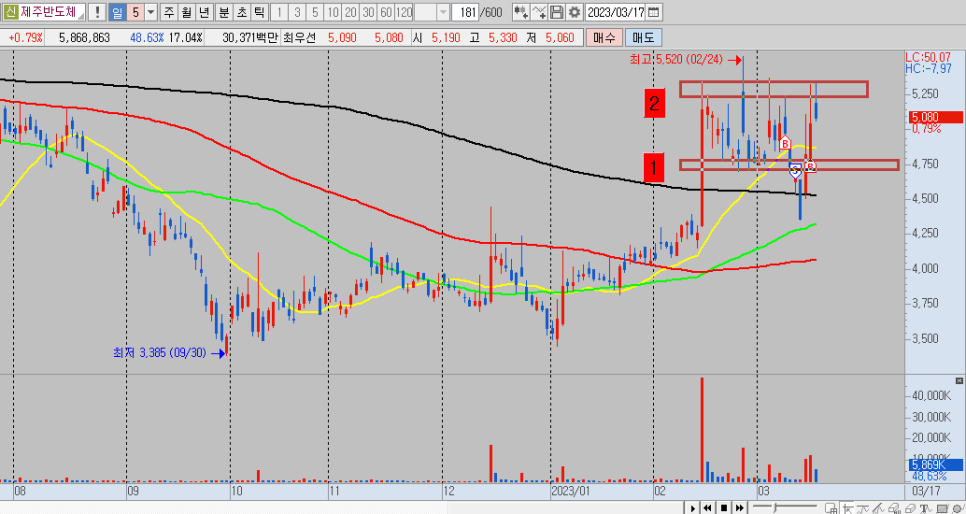Click the open price 5,190 value
966x514 pixels.
click(x=445, y=38)
